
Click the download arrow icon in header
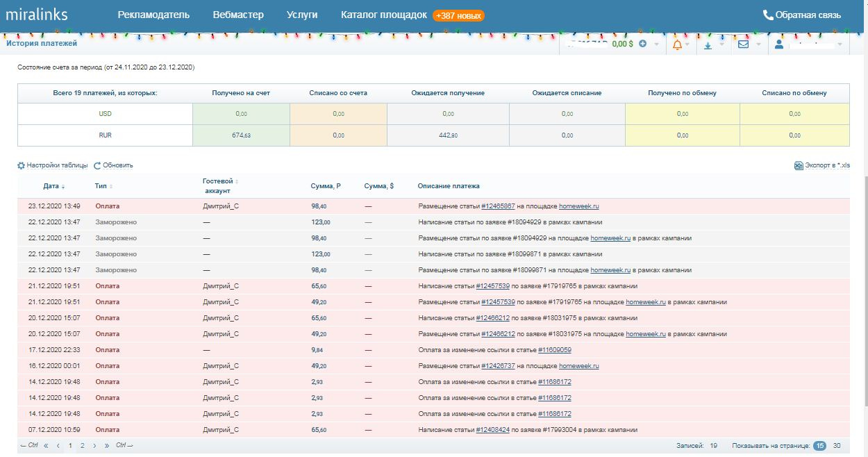click(x=708, y=44)
